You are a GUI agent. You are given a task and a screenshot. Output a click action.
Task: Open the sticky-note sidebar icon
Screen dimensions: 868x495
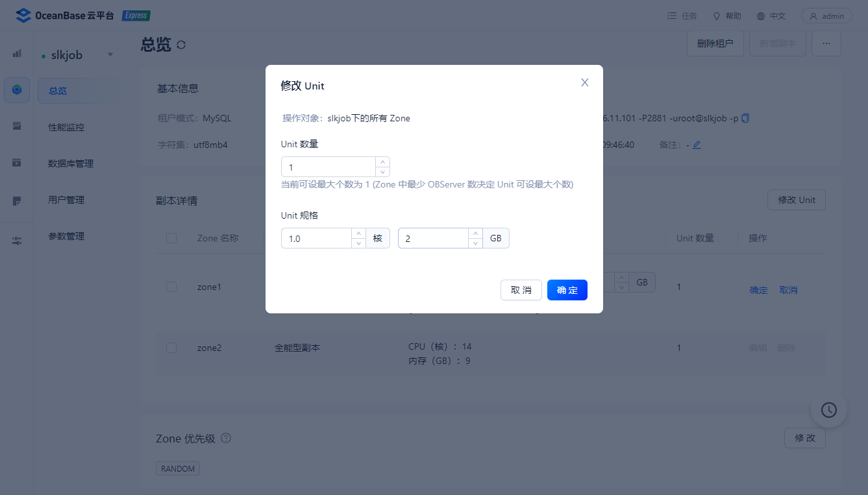17,201
